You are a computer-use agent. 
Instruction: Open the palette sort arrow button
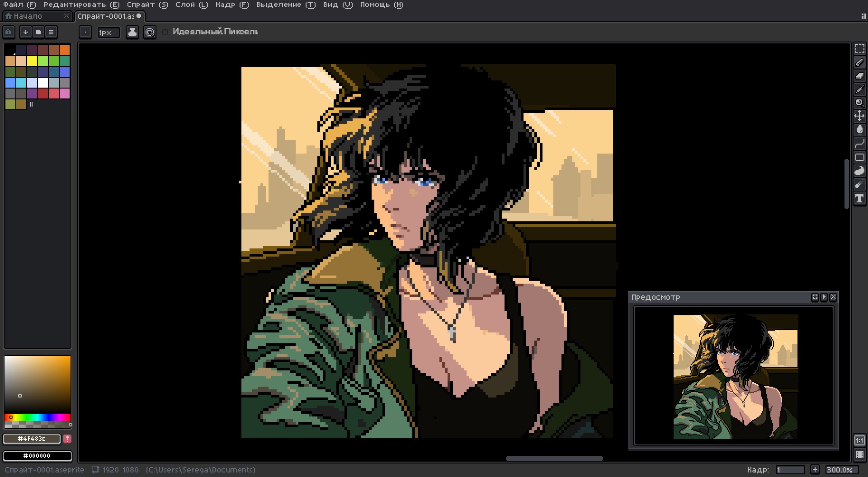coord(25,32)
